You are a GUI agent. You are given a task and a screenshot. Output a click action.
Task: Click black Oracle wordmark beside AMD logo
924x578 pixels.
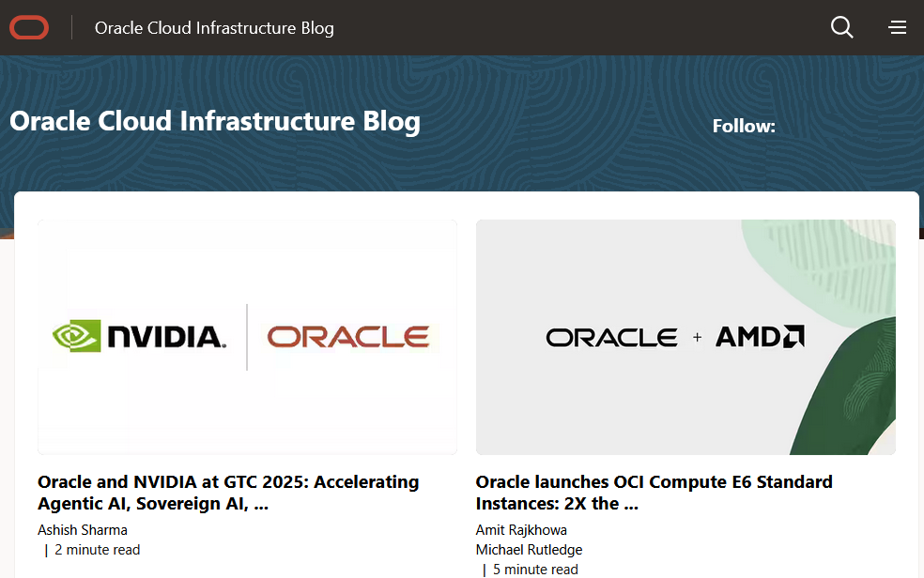pyautogui.click(x=611, y=337)
